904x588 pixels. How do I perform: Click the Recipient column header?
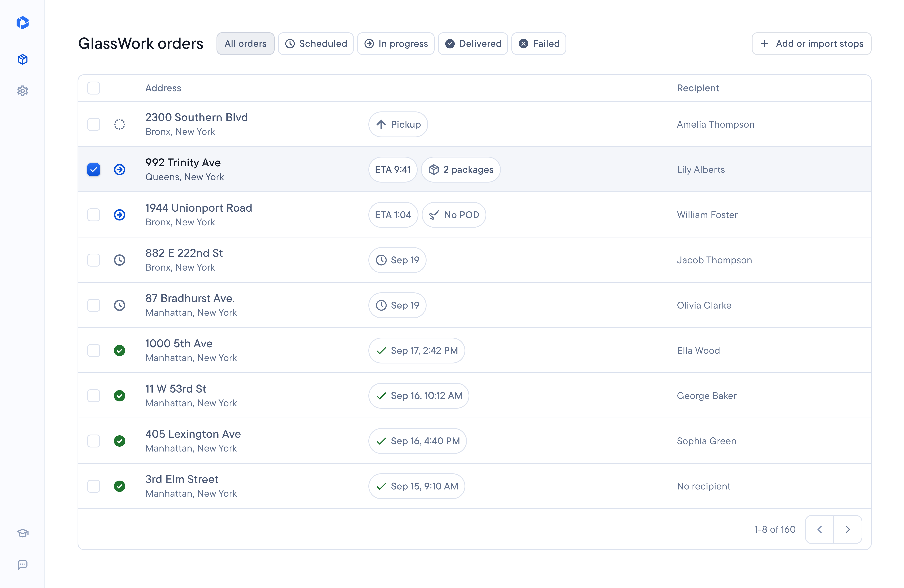(x=698, y=88)
